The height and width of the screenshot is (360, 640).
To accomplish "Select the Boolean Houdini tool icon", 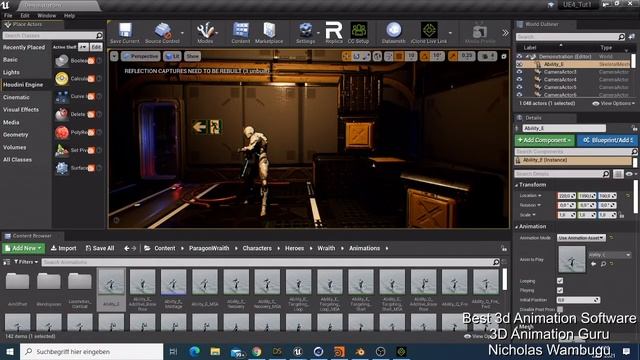I will point(62,61).
